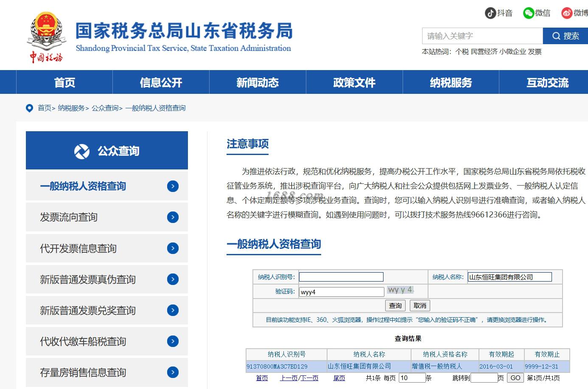Screen dimensions: 588x389
Task: Focus the 验证码 input field
Action: coord(342,292)
